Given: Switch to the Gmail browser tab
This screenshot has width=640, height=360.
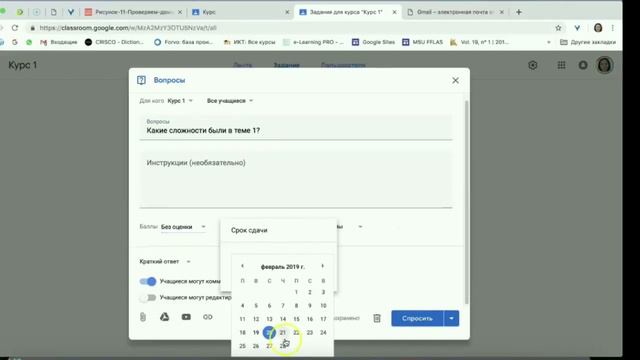Looking at the screenshot, I should pos(456,12).
